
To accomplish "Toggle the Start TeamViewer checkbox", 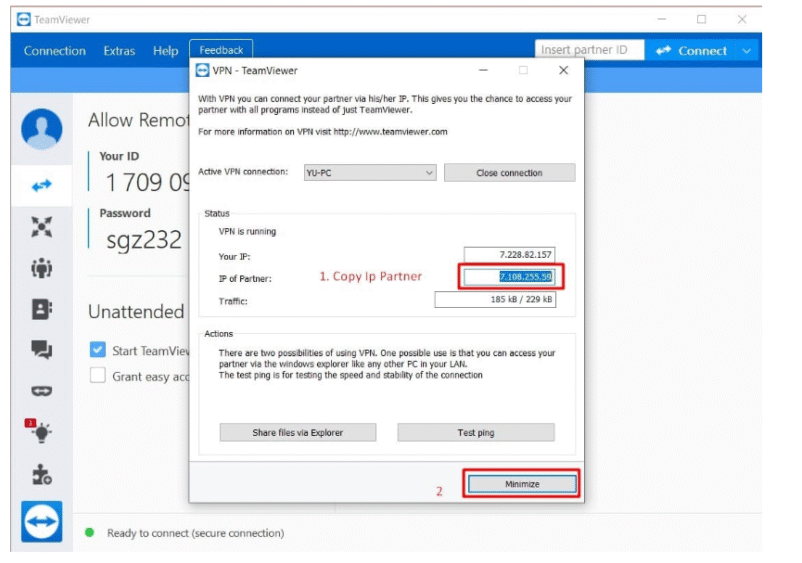I will click(x=98, y=350).
